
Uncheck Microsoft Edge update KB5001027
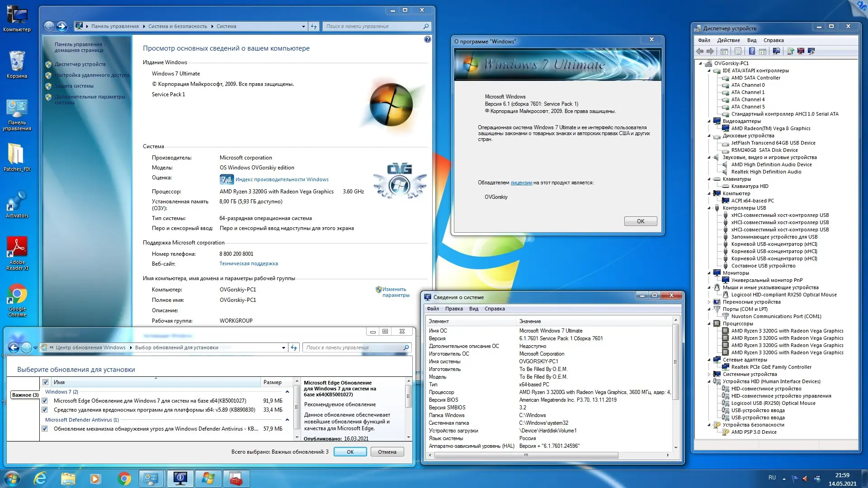click(45, 401)
